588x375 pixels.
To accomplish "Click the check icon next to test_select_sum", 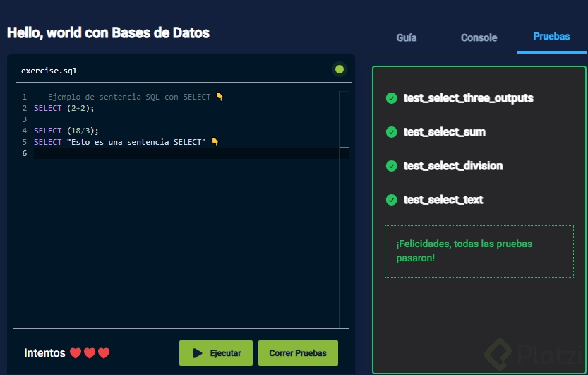I will [x=392, y=132].
